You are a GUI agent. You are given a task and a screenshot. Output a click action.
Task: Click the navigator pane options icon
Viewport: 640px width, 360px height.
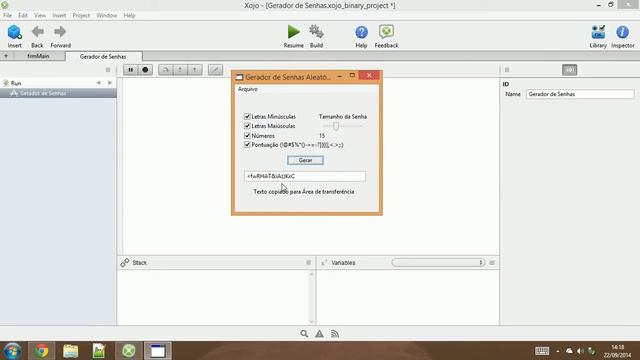coord(108,70)
